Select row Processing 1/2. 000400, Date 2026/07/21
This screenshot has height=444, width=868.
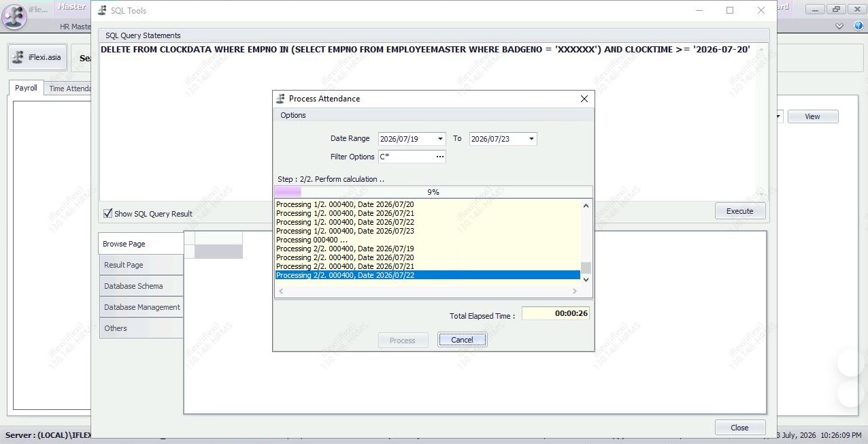point(427,213)
